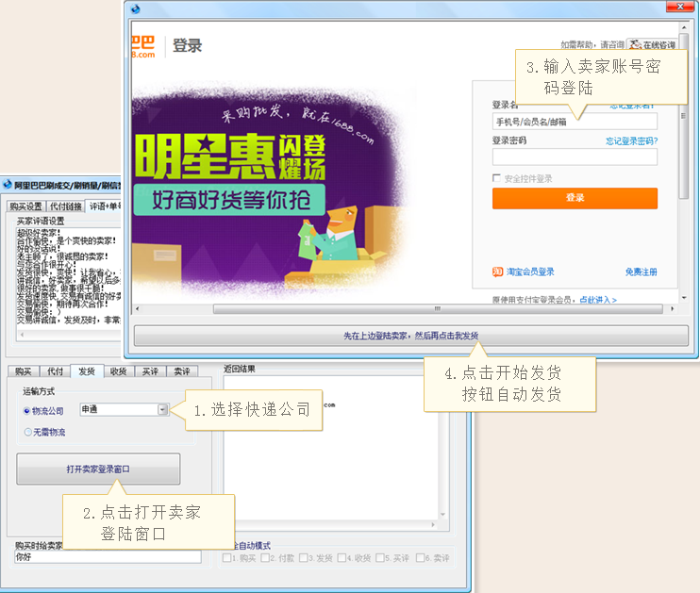Screen dimensions: 700x593
Task: Click the orange 登录 button
Action: pos(575,198)
